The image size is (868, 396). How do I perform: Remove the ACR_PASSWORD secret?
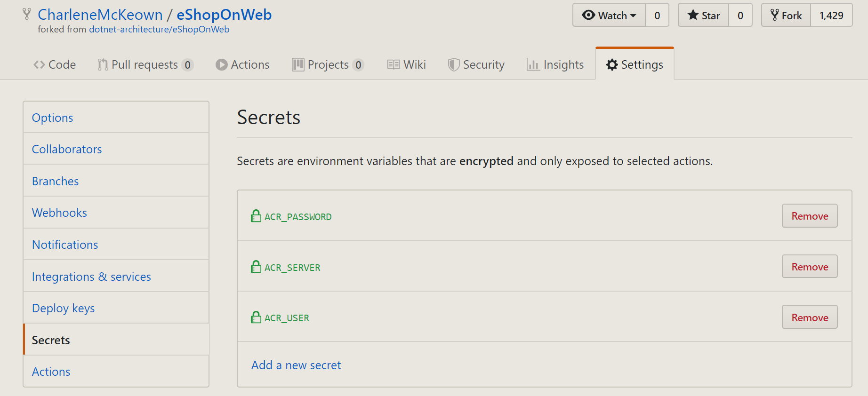[810, 216]
